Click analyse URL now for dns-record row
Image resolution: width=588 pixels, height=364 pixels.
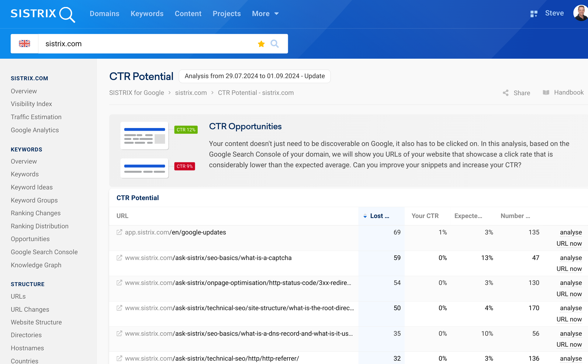pos(569,339)
